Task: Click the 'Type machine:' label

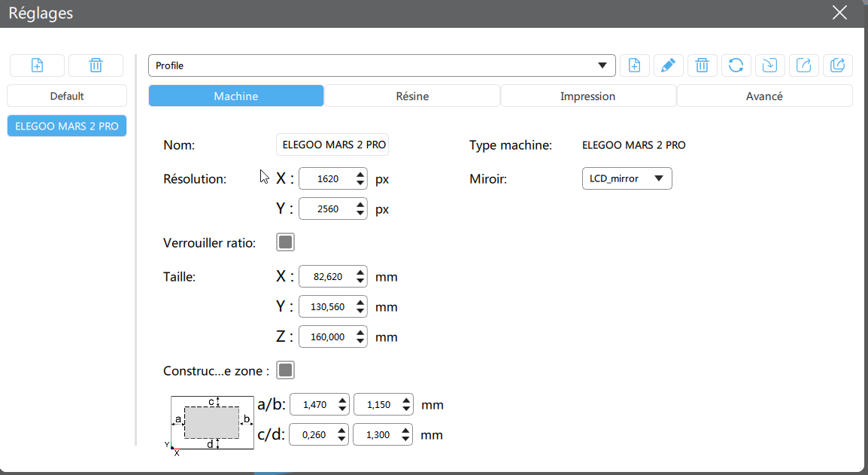Action: (511, 145)
